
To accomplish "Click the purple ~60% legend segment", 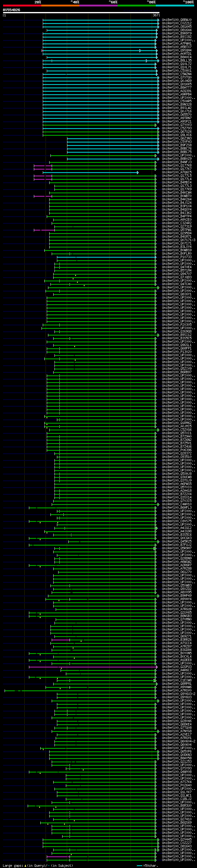I will [98, 6].
